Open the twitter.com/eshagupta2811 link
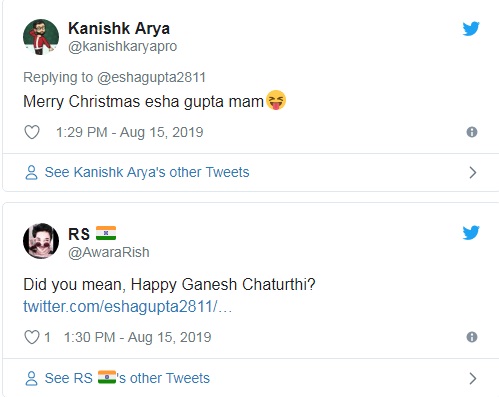This screenshot has height=397, width=499. [x=127, y=306]
